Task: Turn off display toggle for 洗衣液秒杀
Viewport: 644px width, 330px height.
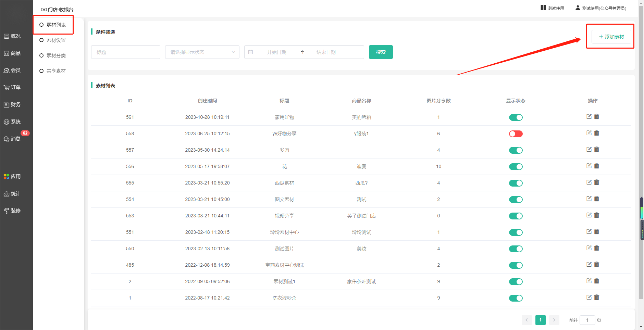Action: coord(516,298)
